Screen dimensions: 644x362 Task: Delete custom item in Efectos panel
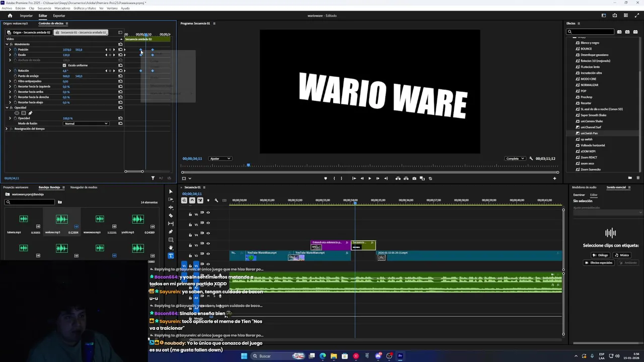tap(638, 178)
